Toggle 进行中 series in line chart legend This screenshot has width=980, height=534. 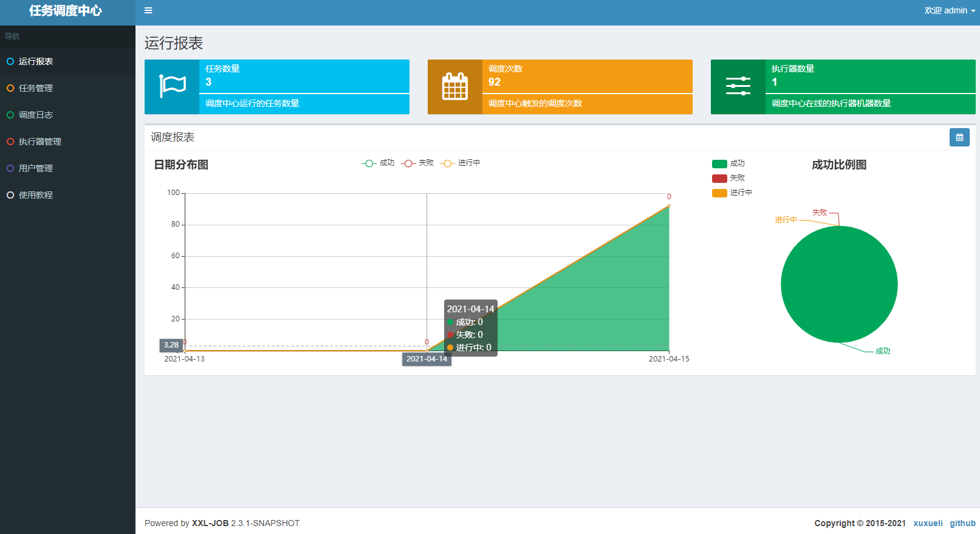460,163
